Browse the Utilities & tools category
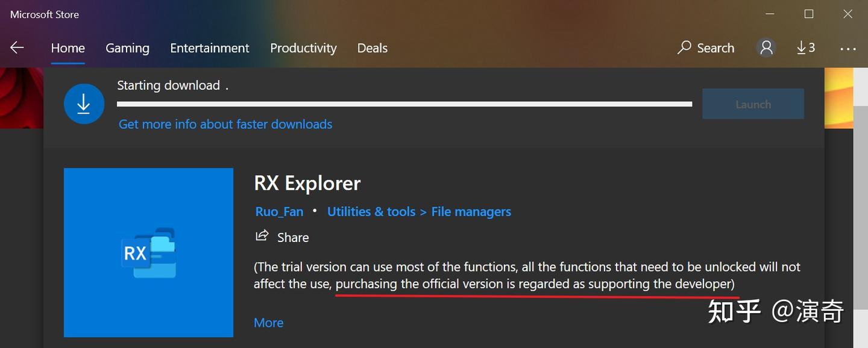The height and width of the screenshot is (348, 868). coord(371,211)
